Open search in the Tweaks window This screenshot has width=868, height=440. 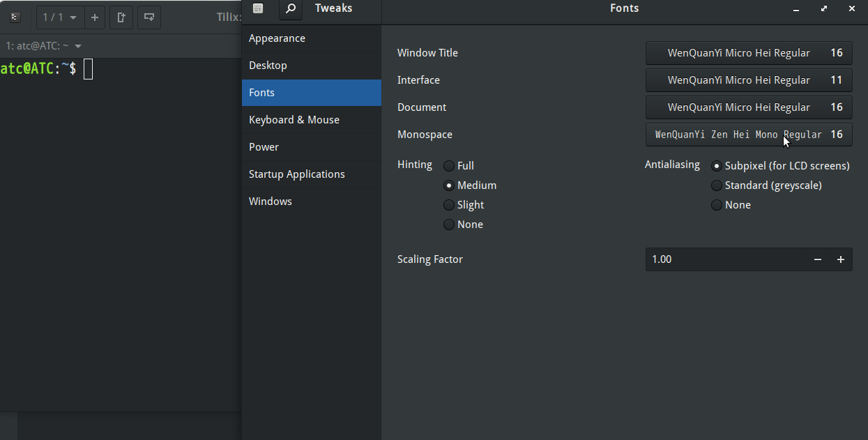point(291,9)
